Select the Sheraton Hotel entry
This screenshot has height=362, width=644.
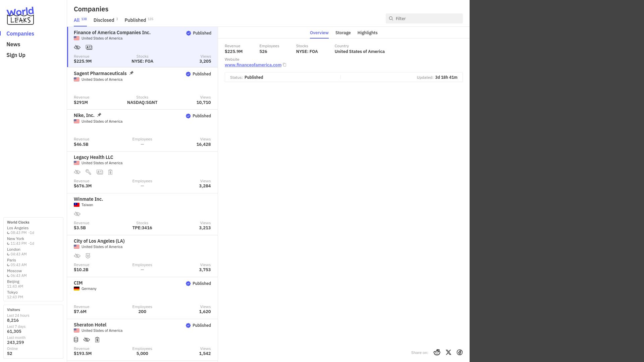click(x=142, y=340)
